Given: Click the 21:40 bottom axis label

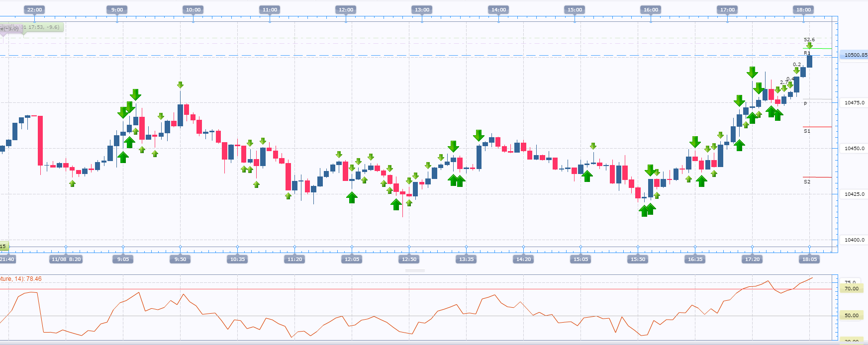Looking at the screenshot, I should tap(7, 259).
